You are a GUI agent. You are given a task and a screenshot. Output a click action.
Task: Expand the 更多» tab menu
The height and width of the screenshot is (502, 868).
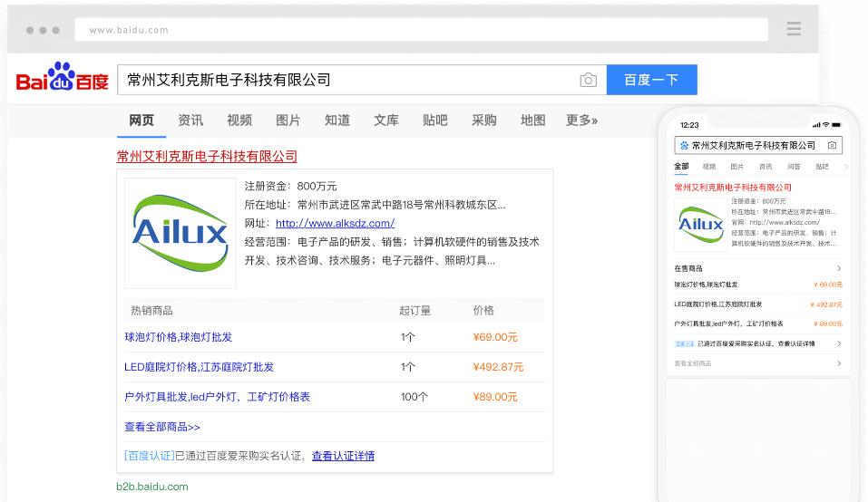[581, 121]
